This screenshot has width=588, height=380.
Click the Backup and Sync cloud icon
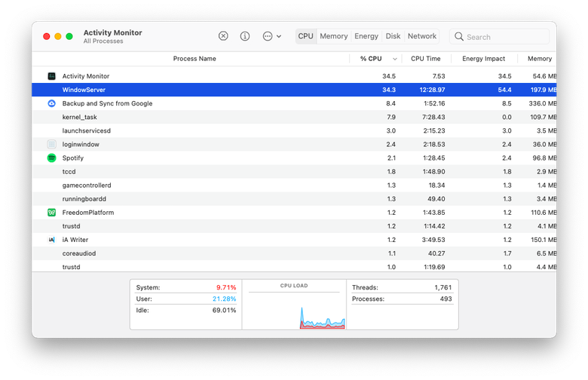point(52,103)
